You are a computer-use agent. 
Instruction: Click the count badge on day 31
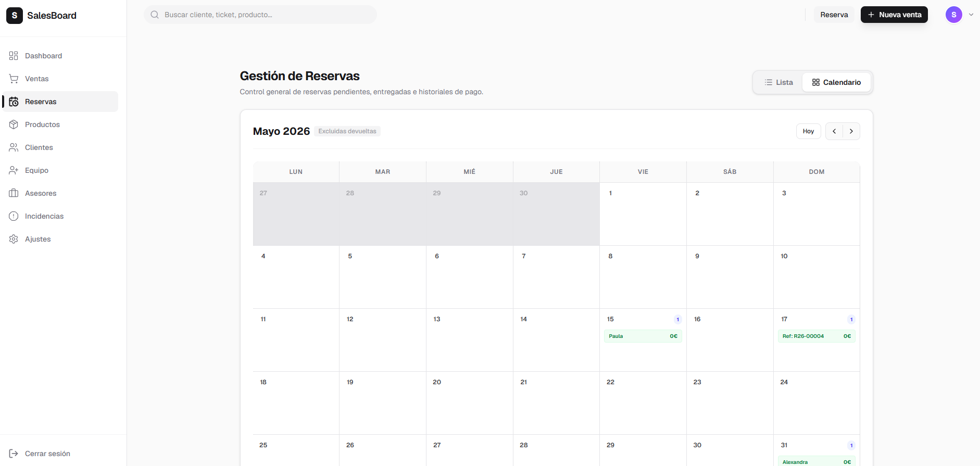(x=851, y=446)
